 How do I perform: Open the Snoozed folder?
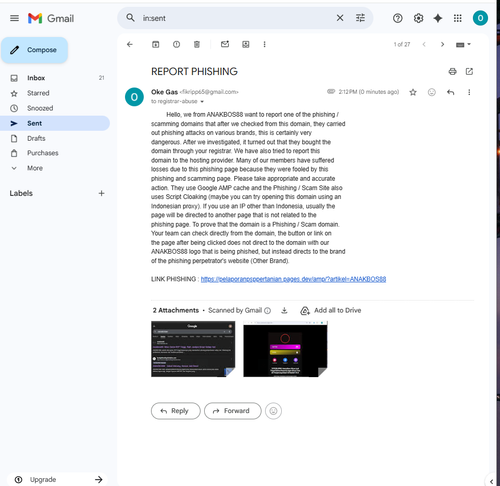pyautogui.click(x=55, y=108)
